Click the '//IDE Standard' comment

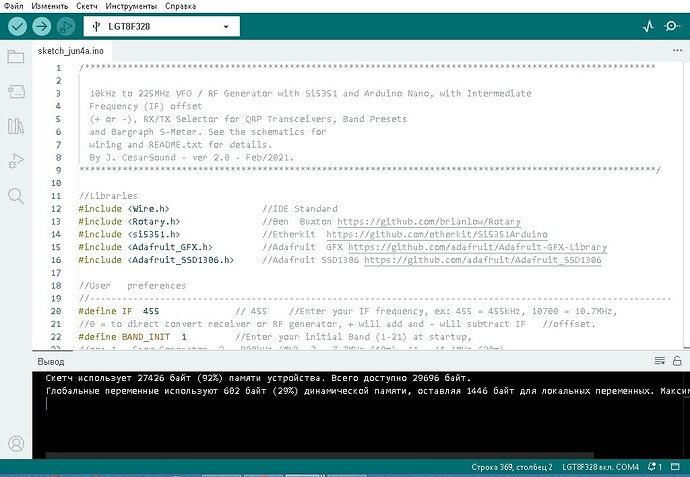tap(300, 209)
